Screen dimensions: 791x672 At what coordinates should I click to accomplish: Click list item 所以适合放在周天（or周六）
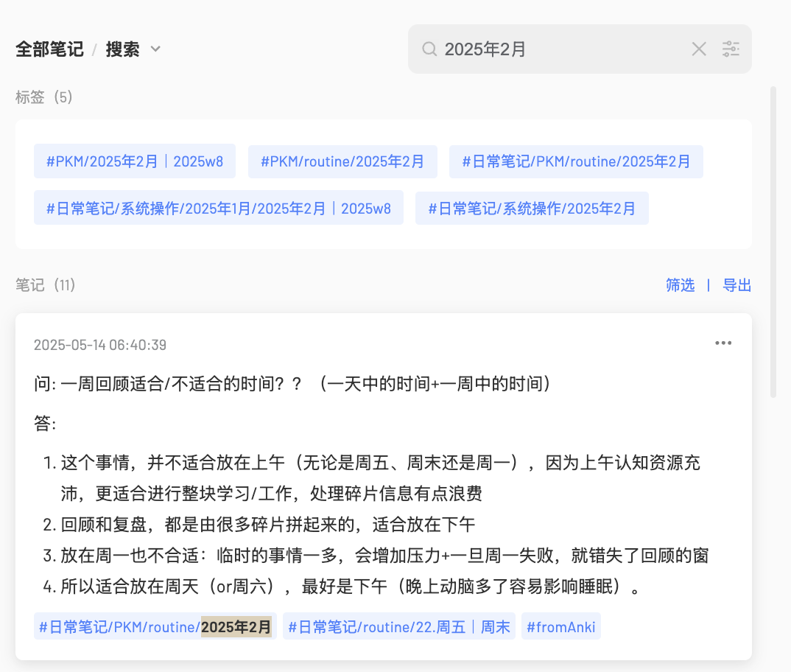(x=342, y=587)
